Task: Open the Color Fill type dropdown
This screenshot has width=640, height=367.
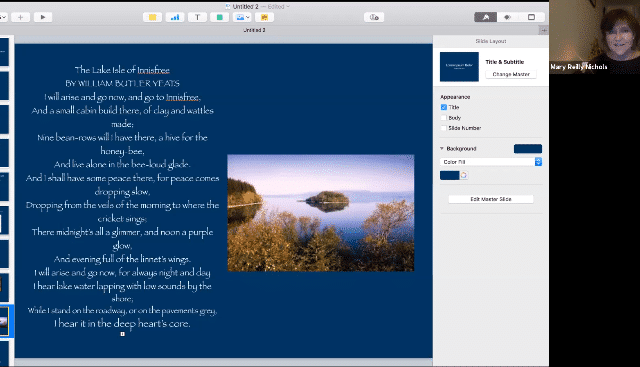Action: [x=491, y=162]
